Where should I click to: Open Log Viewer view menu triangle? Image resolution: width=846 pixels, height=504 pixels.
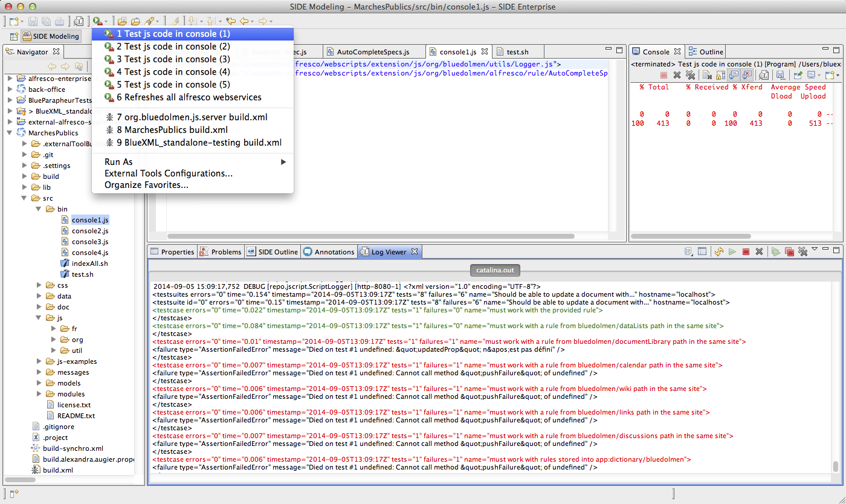tap(815, 249)
